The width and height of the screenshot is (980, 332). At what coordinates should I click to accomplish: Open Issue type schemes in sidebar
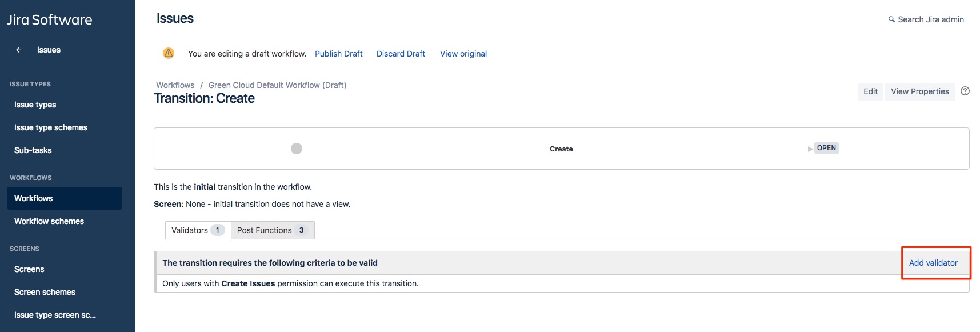(51, 127)
